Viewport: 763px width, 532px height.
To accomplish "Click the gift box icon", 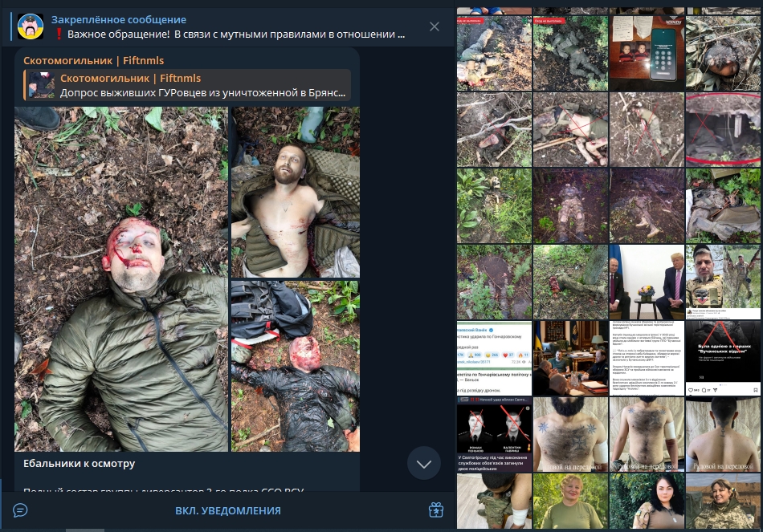I will coord(435,510).
